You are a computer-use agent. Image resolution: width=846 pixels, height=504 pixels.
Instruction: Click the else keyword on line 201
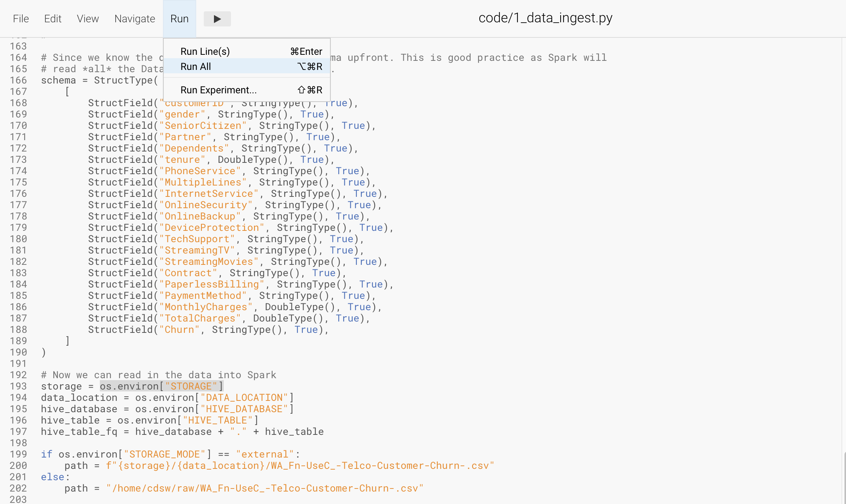tap(53, 477)
